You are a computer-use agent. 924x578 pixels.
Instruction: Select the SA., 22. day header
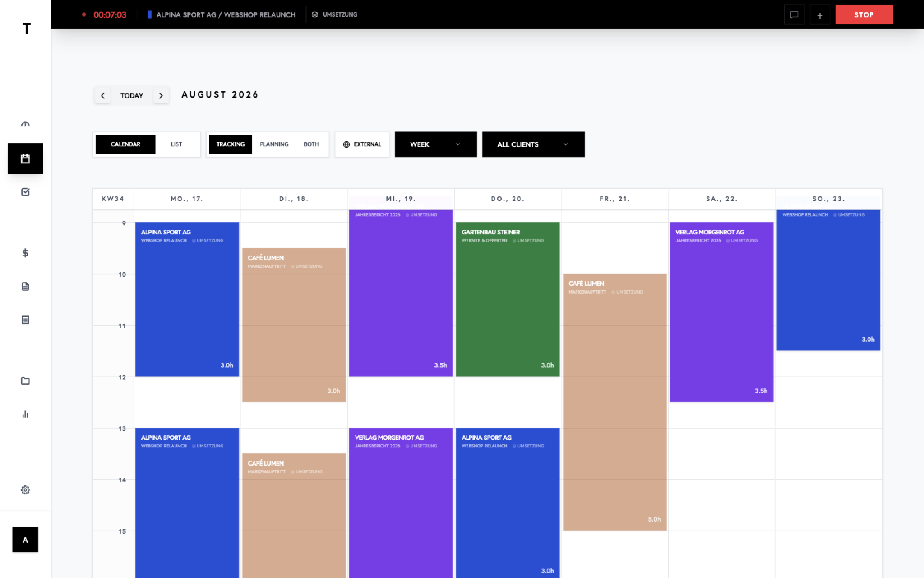pos(721,199)
